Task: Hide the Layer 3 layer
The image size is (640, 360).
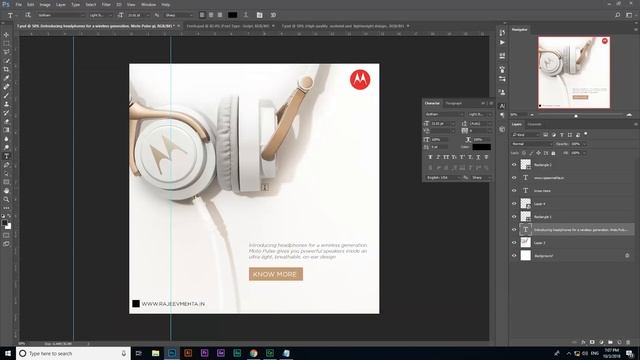Action: (514, 242)
